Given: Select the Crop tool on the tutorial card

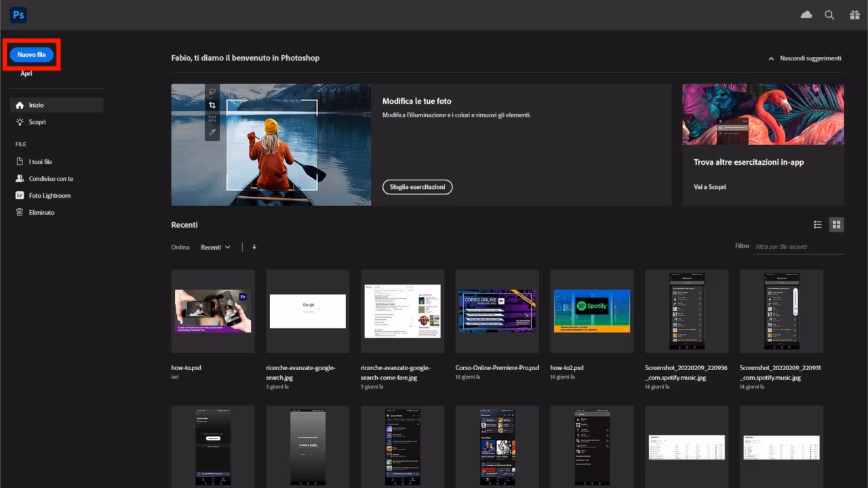Looking at the screenshot, I should pyautogui.click(x=212, y=104).
